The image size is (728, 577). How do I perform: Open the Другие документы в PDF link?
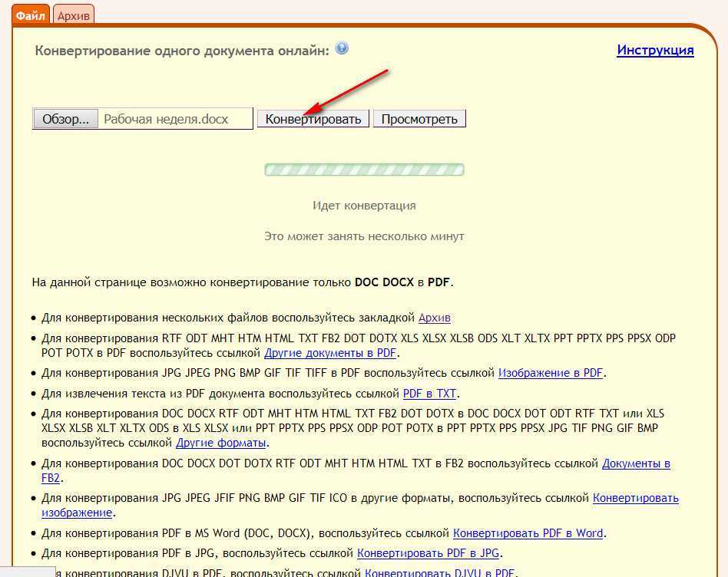[330, 353]
